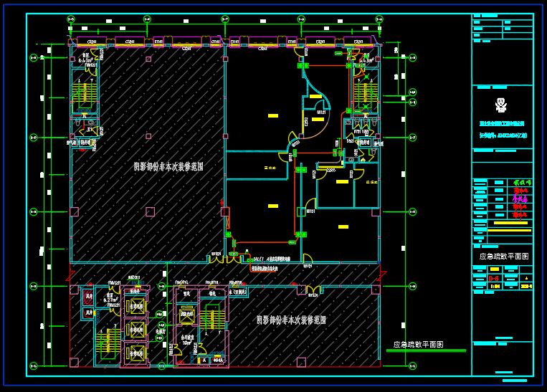Click the top elevator car in the lower-left bank
This screenshot has width=547, height=392.
[135, 306]
